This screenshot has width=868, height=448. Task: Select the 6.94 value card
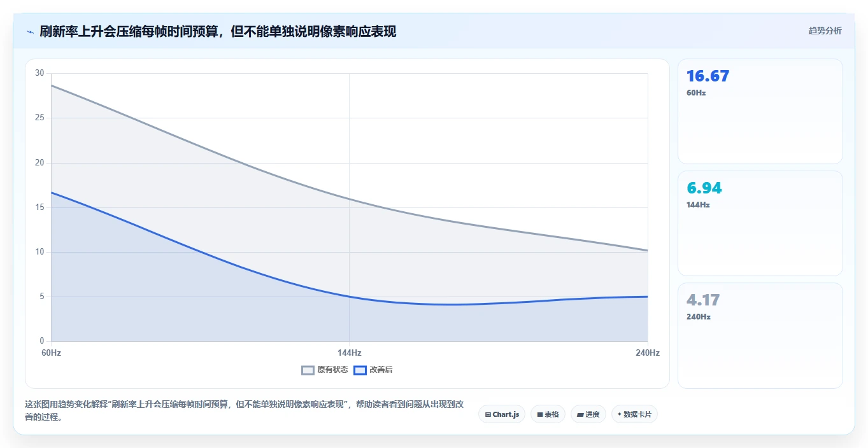760,223
